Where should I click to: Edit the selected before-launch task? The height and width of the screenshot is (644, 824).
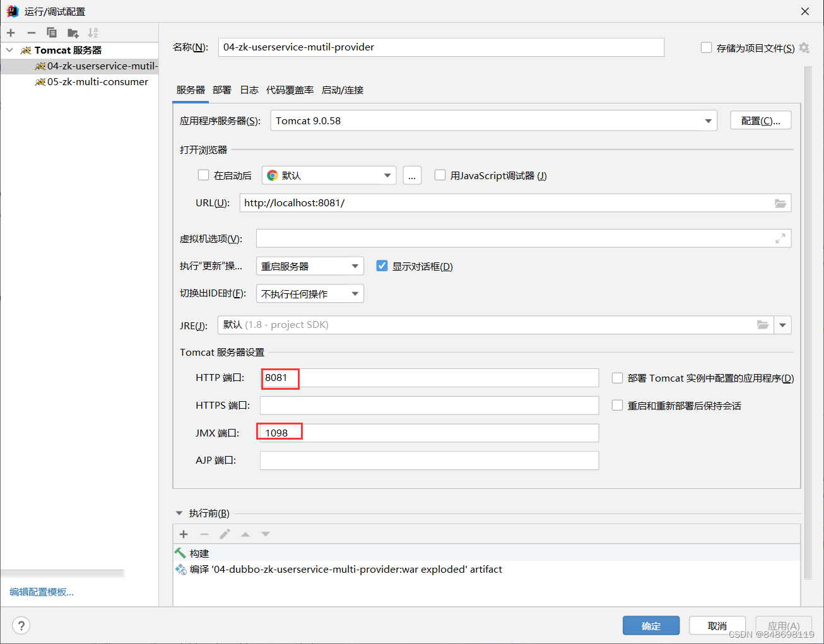coord(225,534)
